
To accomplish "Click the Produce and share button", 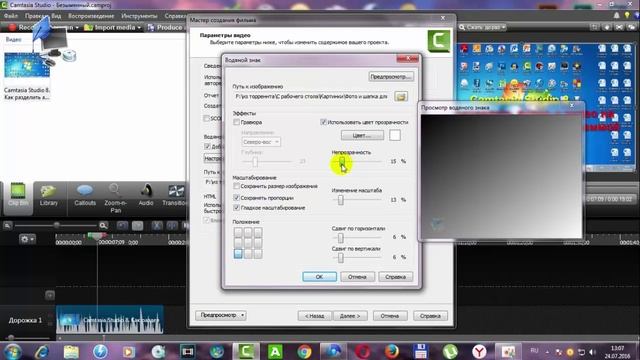I will [167, 27].
